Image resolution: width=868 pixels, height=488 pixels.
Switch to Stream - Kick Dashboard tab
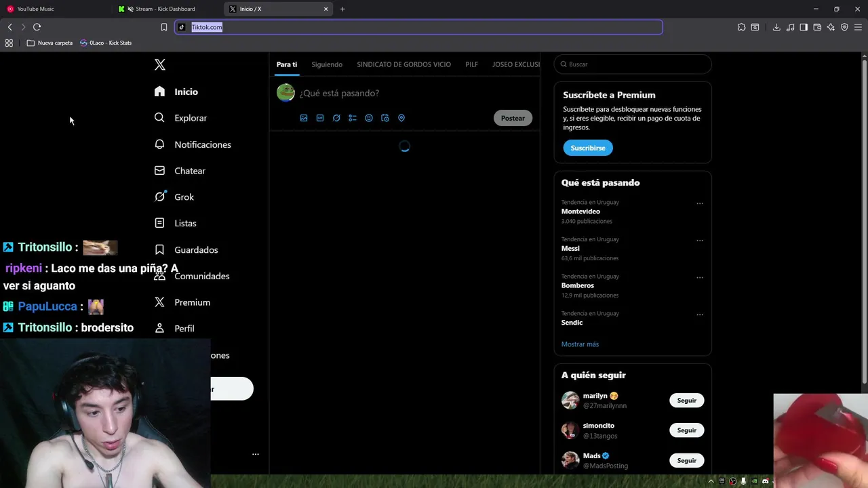[x=168, y=9]
